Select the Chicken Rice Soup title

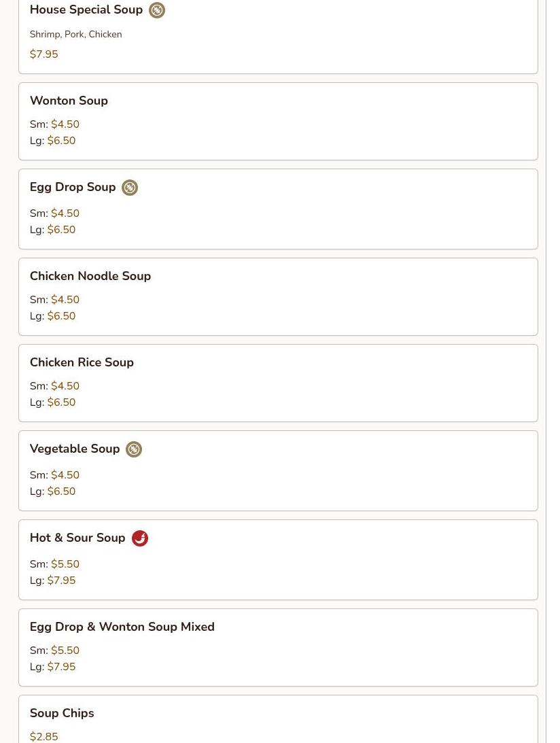tap(82, 362)
